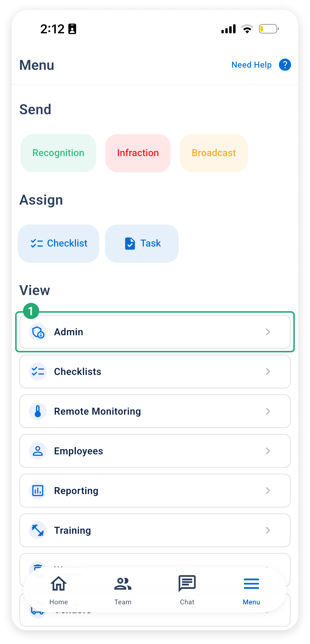Expand the Reporting row chevron
Screen dimensions: 310x644
[268, 491]
